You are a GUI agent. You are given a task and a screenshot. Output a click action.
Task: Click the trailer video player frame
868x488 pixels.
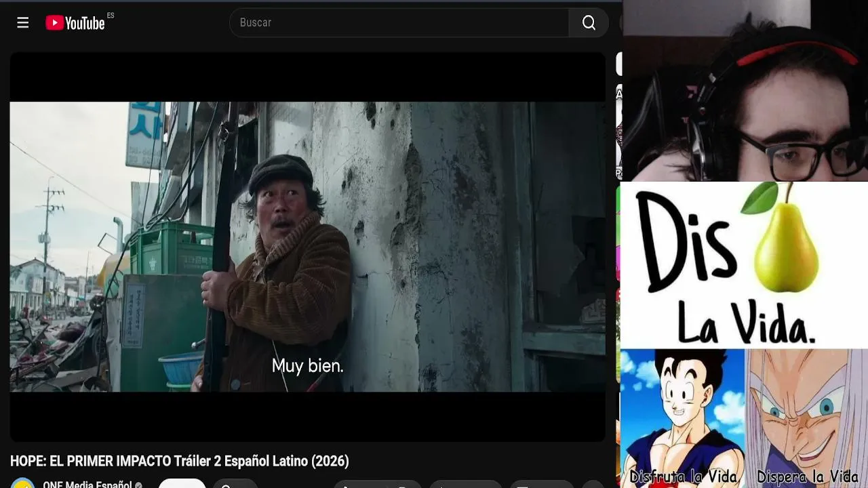(308, 247)
